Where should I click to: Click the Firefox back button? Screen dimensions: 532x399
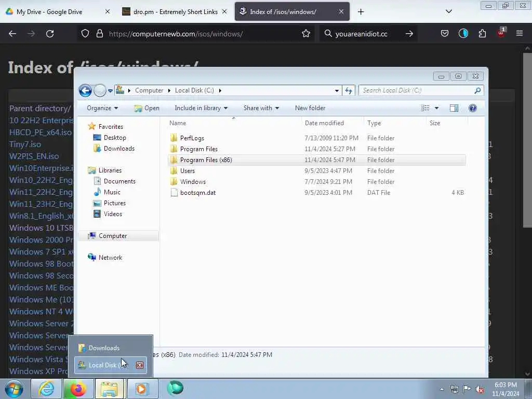pyautogui.click(x=12, y=34)
